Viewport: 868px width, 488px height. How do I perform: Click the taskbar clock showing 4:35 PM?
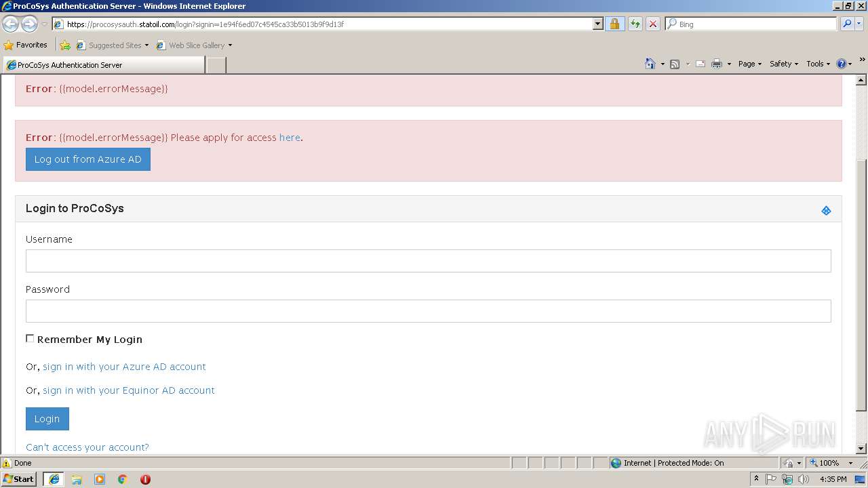(x=833, y=479)
